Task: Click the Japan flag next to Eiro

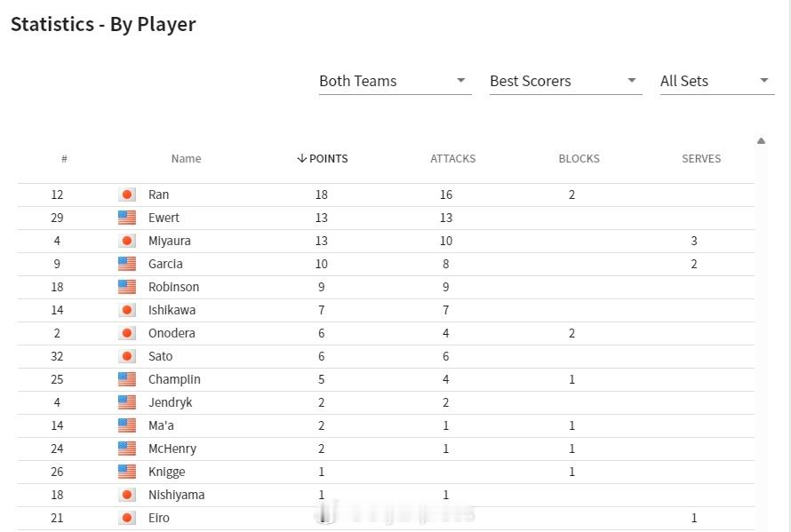Action: click(x=127, y=518)
